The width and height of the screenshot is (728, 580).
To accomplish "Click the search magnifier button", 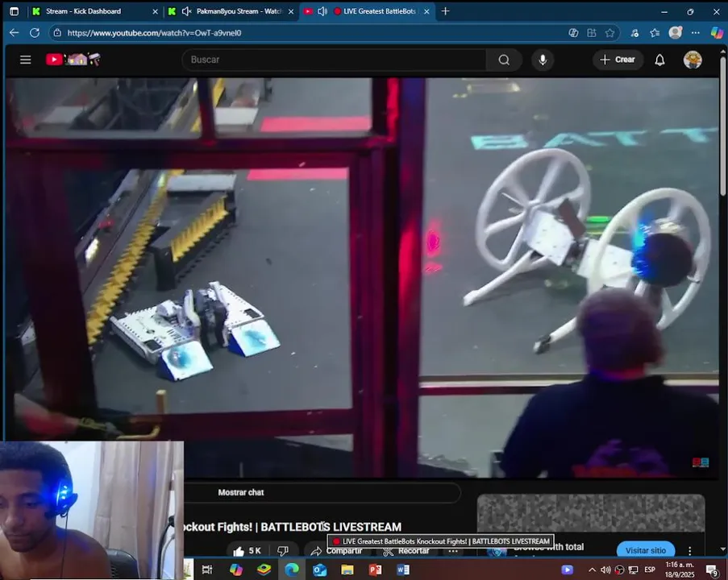I will [504, 60].
